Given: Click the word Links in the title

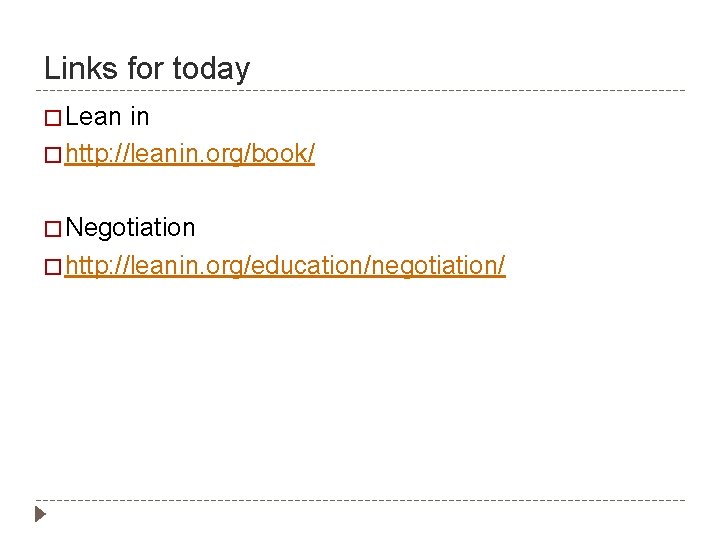Looking at the screenshot, I should click(x=81, y=68).
